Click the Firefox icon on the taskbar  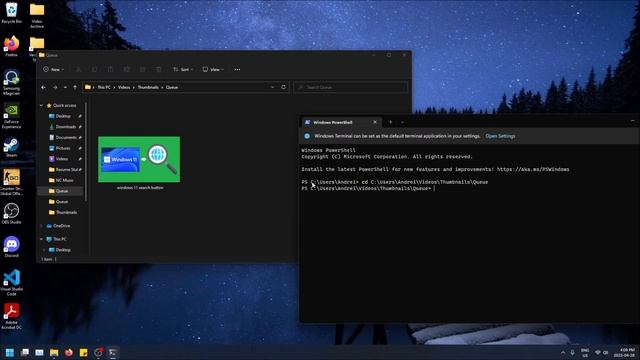click(69, 352)
